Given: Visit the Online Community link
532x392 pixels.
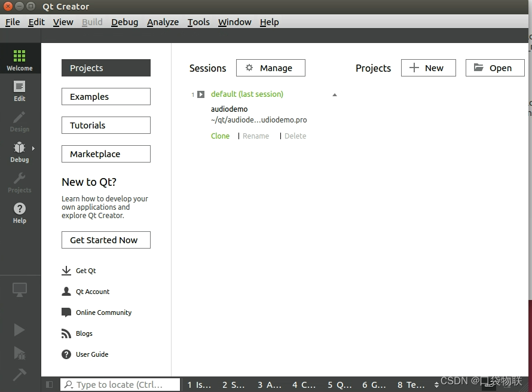Looking at the screenshot, I should tap(104, 313).
